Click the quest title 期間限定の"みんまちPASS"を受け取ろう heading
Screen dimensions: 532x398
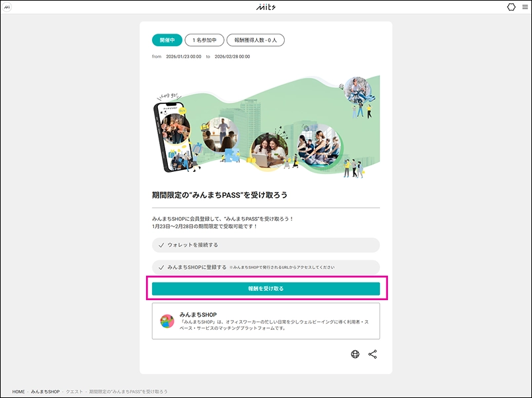click(x=220, y=196)
